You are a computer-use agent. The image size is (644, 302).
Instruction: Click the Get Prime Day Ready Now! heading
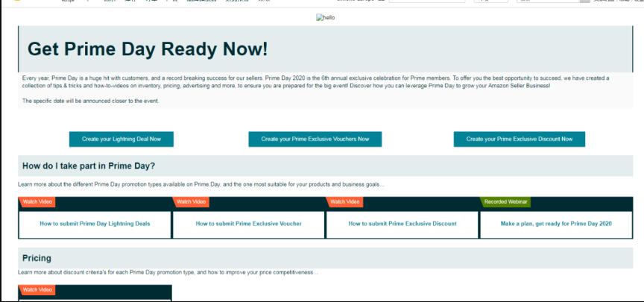[148, 49]
